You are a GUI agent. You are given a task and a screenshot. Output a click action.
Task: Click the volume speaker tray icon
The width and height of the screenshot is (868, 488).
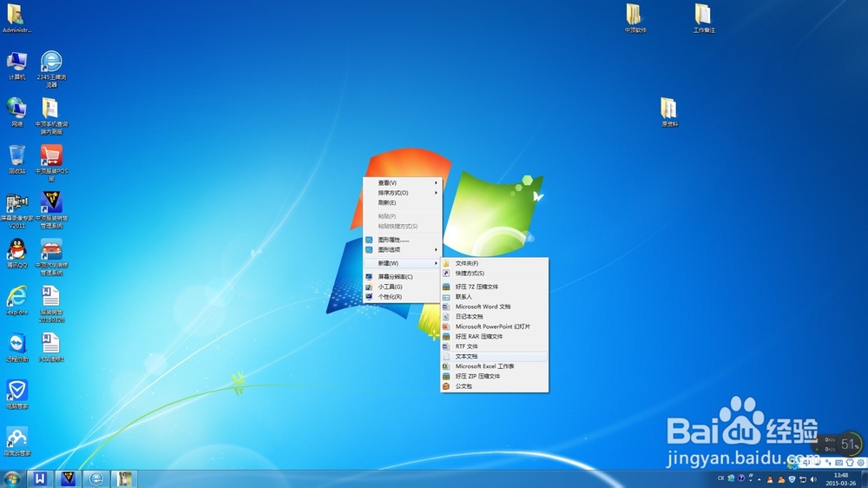[813, 479]
